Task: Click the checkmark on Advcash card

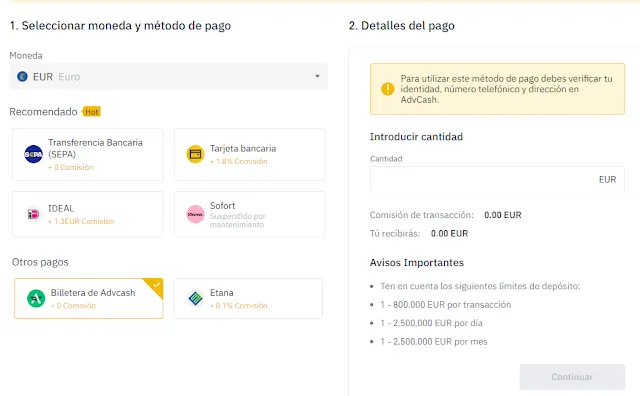Action: (156, 285)
